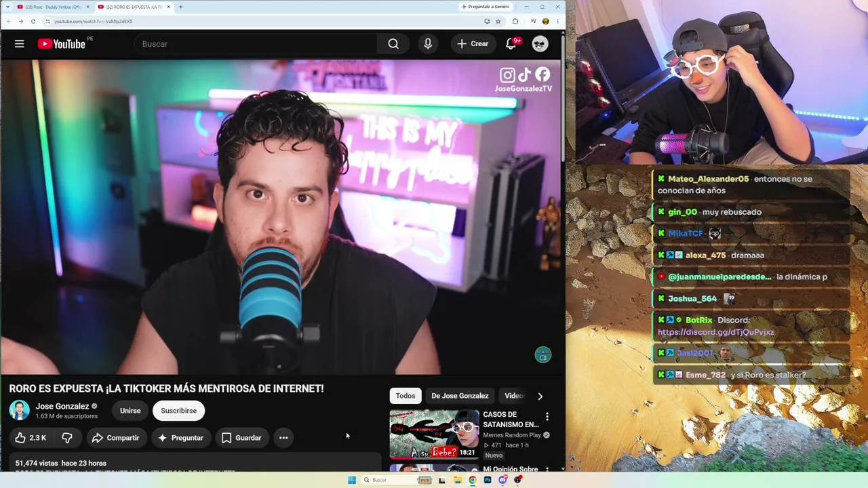
Task: Open the Chrome profile avatar
Action: 545,21
